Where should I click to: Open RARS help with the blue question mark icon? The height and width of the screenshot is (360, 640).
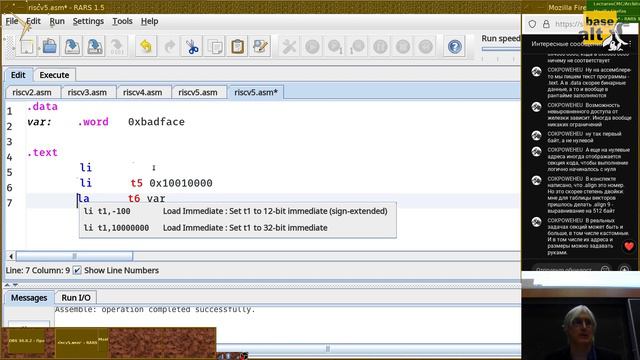pyautogui.click(x=454, y=47)
